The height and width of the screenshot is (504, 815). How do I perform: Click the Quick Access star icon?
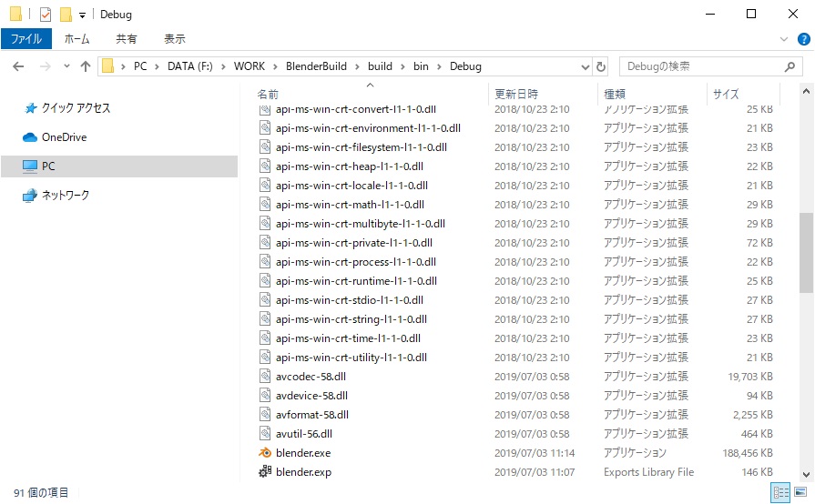click(x=31, y=108)
